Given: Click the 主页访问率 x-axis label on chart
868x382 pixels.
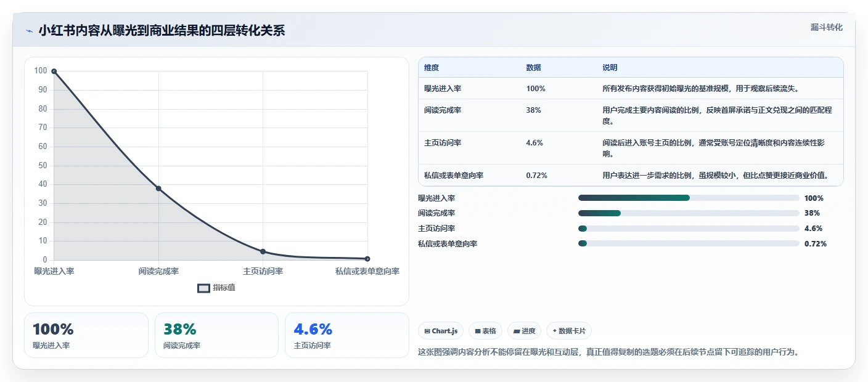Looking at the screenshot, I should click(263, 271).
